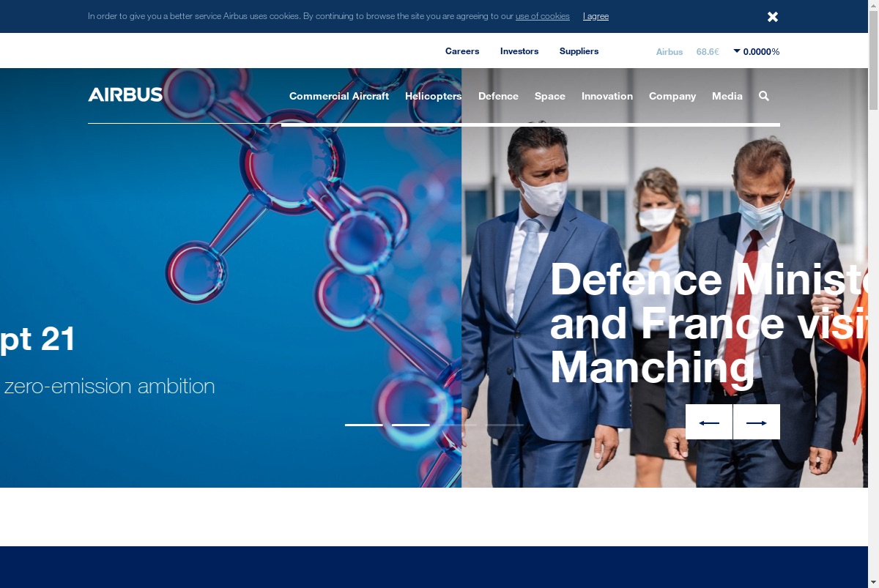Open the Helicopters menu

click(433, 96)
